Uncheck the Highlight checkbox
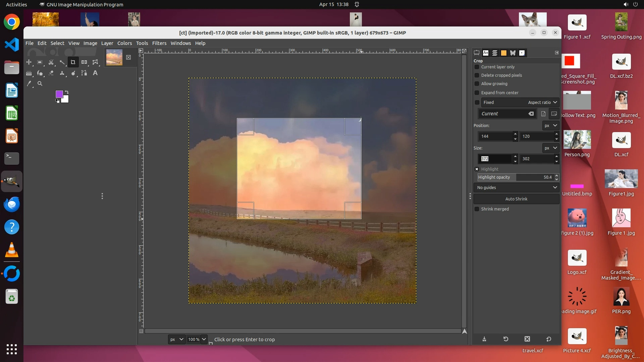This screenshot has height=362, width=644. pyautogui.click(x=477, y=169)
